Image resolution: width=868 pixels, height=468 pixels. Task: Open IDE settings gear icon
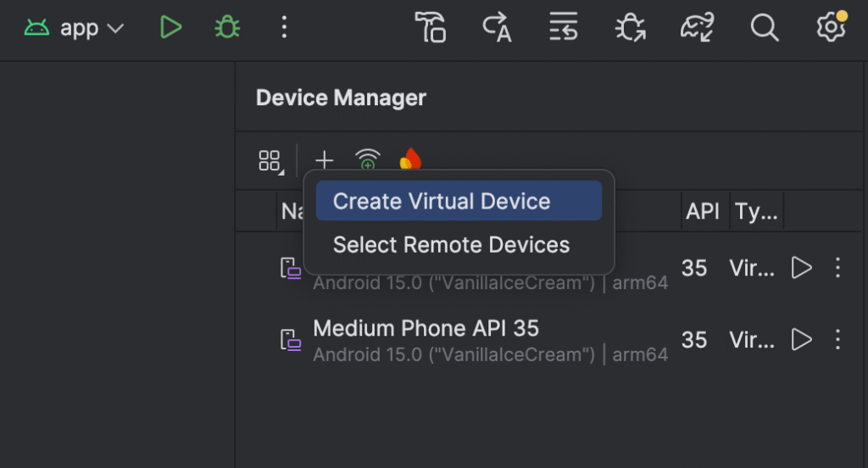point(831,28)
